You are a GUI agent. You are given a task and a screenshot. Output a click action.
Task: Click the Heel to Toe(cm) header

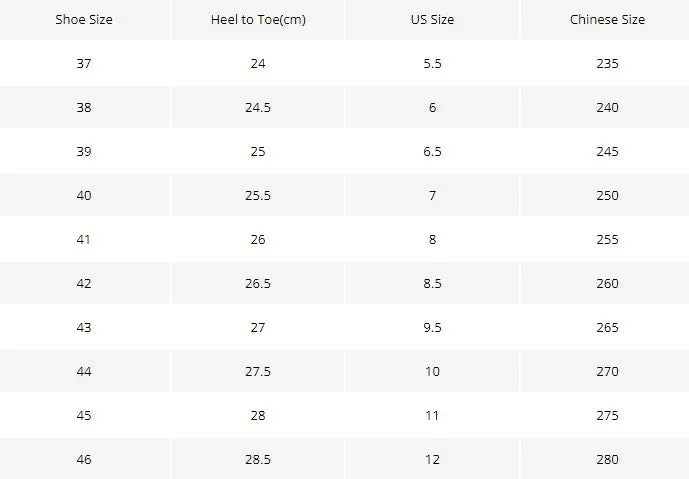258,20
